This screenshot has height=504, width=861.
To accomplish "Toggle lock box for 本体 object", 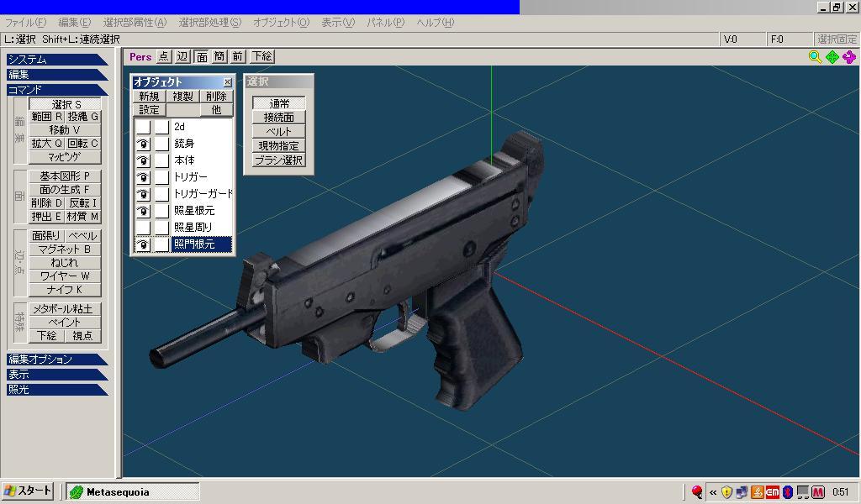I will [161, 160].
